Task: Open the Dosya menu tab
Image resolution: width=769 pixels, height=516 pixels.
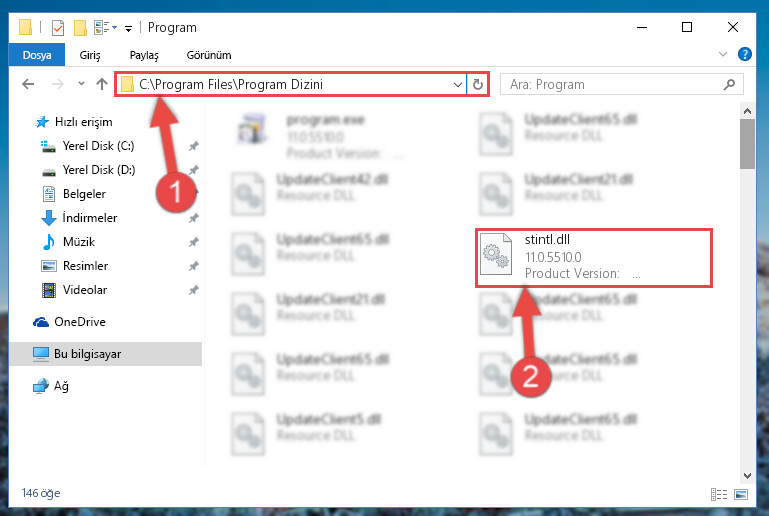Action: click(x=37, y=54)
